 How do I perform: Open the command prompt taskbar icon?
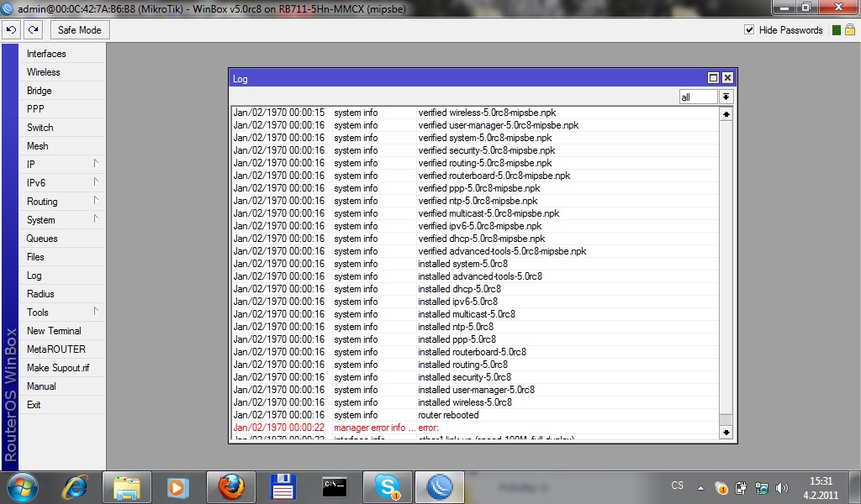click(335, 487)
